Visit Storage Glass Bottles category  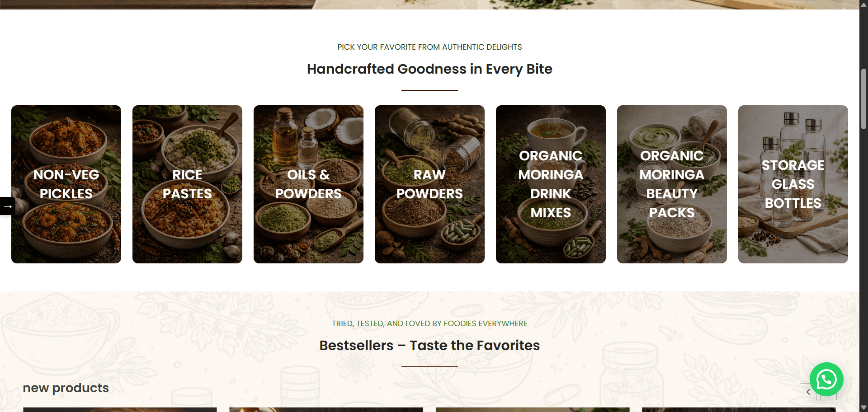coord(793,184)
